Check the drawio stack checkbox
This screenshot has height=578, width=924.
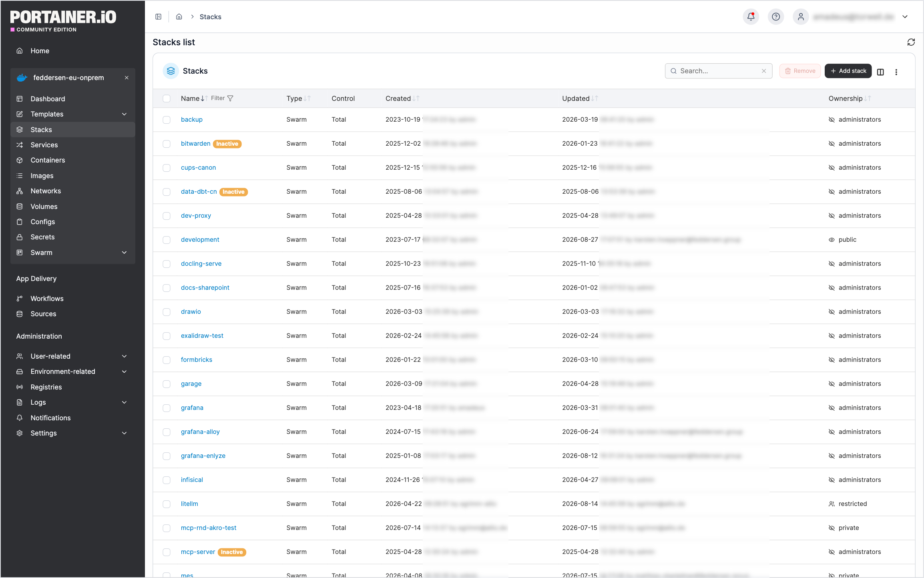click(x=167, y=312)
